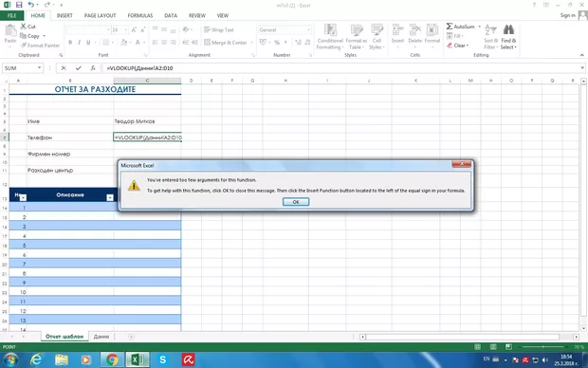The height and width of the screenshot is (368, 588).
Task: Open Conditional Formatting menu
Action: 330,36
